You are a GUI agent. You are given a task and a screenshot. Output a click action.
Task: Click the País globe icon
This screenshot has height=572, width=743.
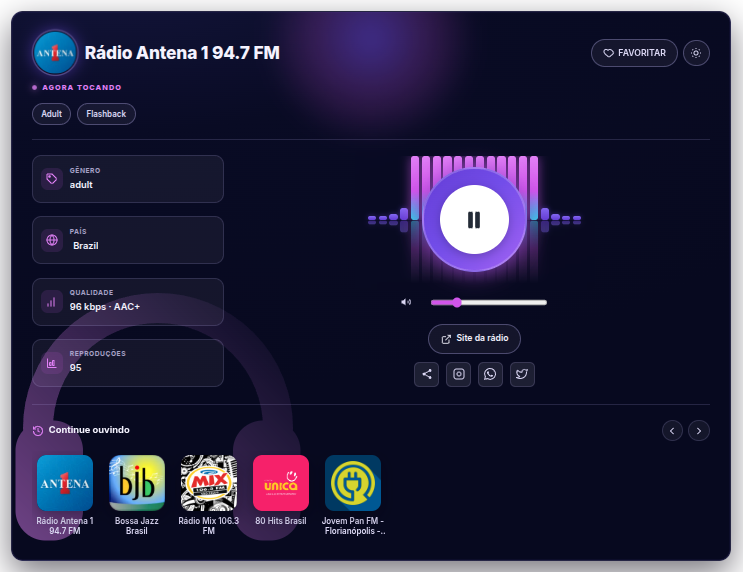click(52, 240)
